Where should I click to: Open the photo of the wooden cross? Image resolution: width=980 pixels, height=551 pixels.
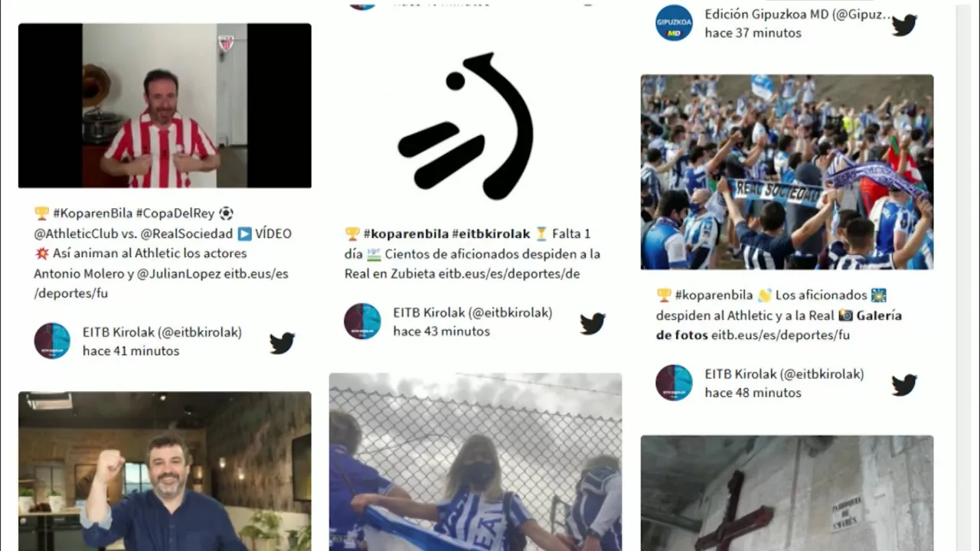point(787,494)
